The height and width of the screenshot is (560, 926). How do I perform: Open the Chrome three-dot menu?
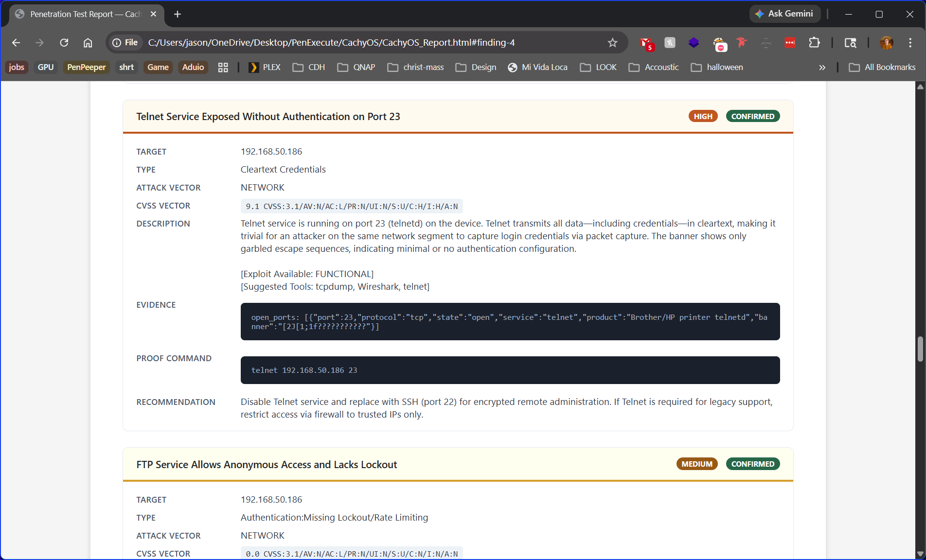pos(910,43)
